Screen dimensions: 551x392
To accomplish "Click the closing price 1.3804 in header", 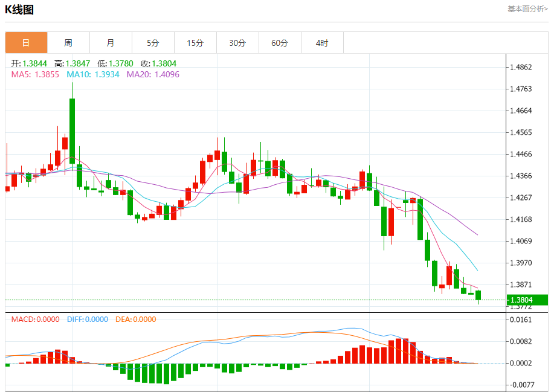I will tap(164, 63).
